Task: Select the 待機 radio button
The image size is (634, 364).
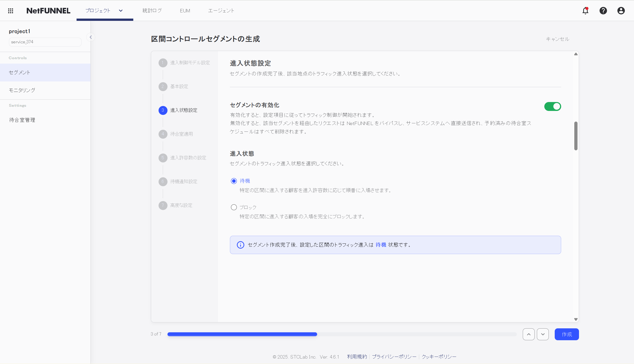Action: pos(234,181)
